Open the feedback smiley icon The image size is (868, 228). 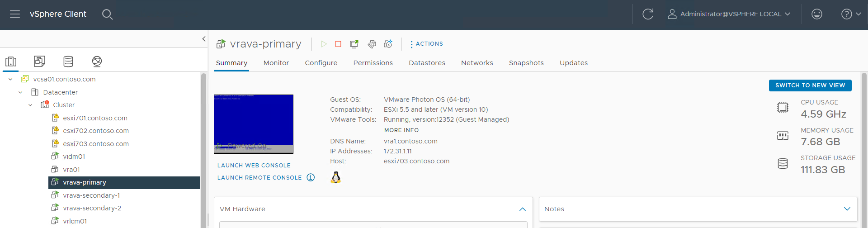[816, 14]
